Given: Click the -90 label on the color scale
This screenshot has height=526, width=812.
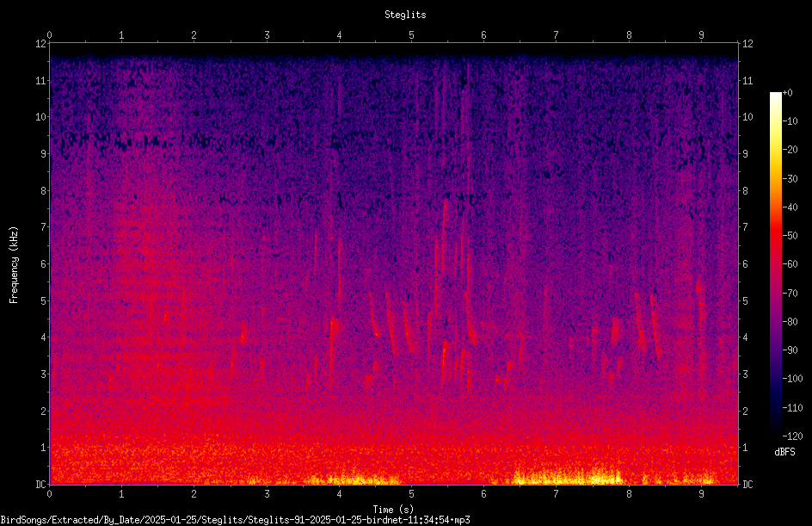Looking at the screenshot, I should pyautogui.click(x=790, y=350).
